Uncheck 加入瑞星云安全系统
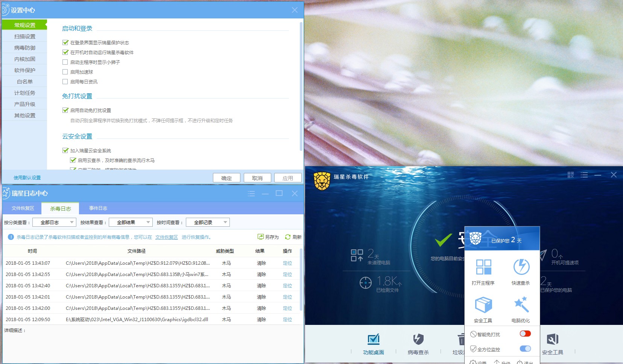 point(65,150)
